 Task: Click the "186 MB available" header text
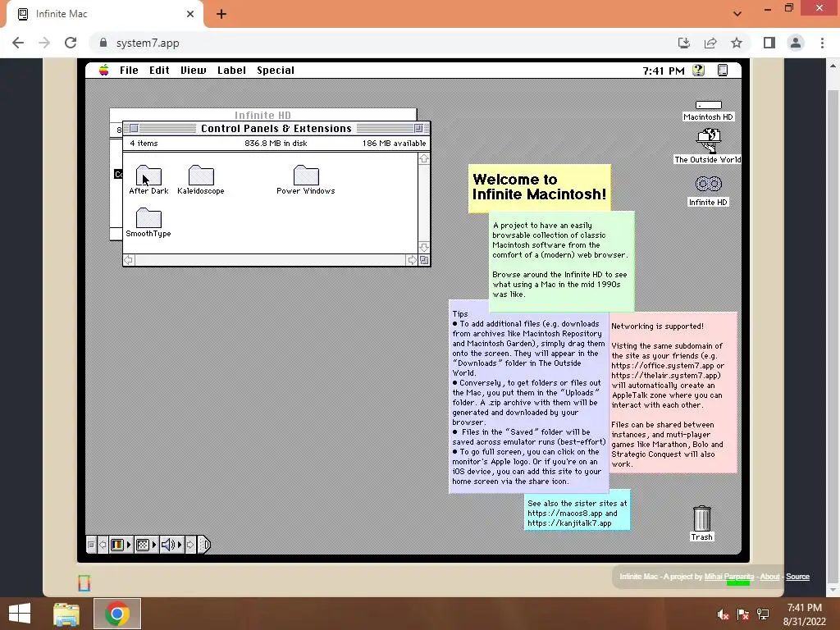pos(394,143)
